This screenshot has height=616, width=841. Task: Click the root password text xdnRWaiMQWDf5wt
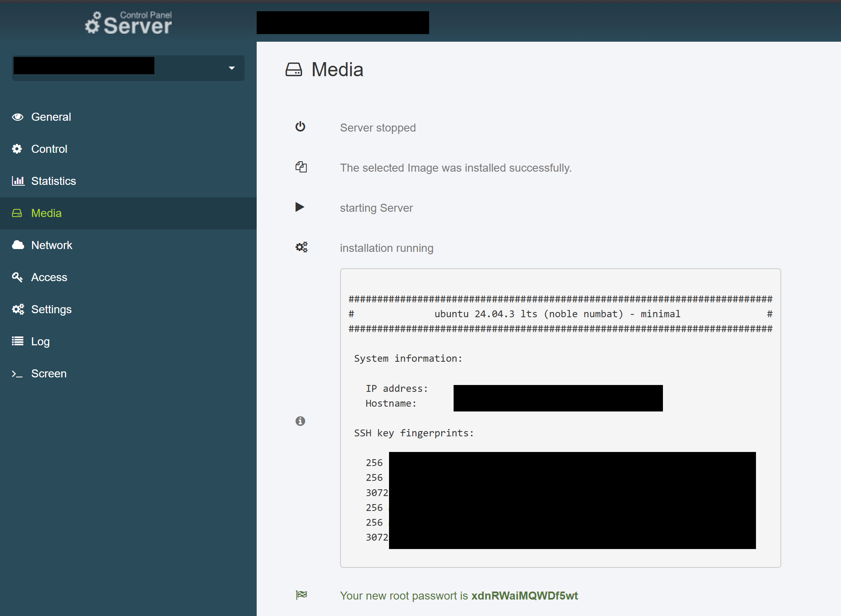(525, 596)
